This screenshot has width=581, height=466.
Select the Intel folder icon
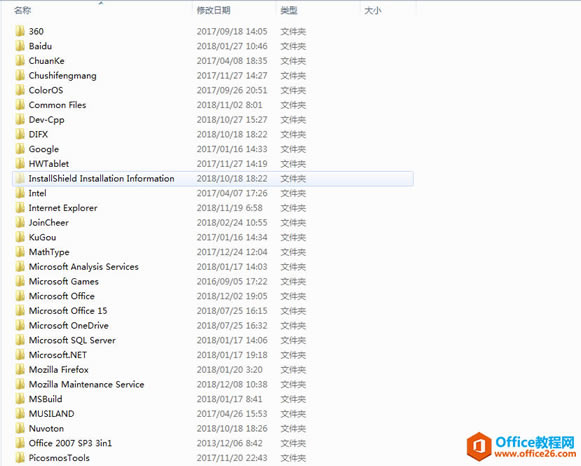(20, 193)
